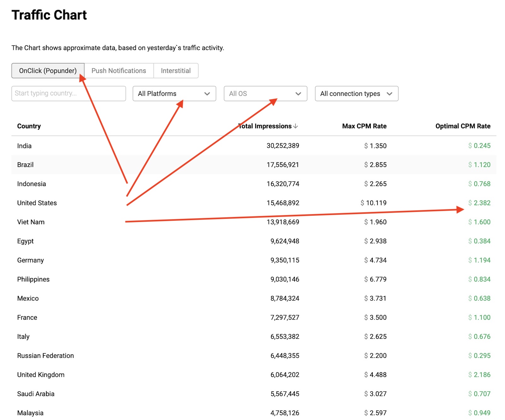Sort by Optimal CPM Rate column header
Screen dimensions: 505x420
(463, 126)
